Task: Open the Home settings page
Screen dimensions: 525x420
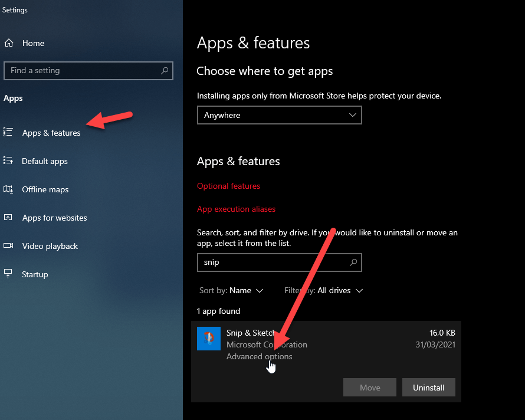Action: coord(33,43)
